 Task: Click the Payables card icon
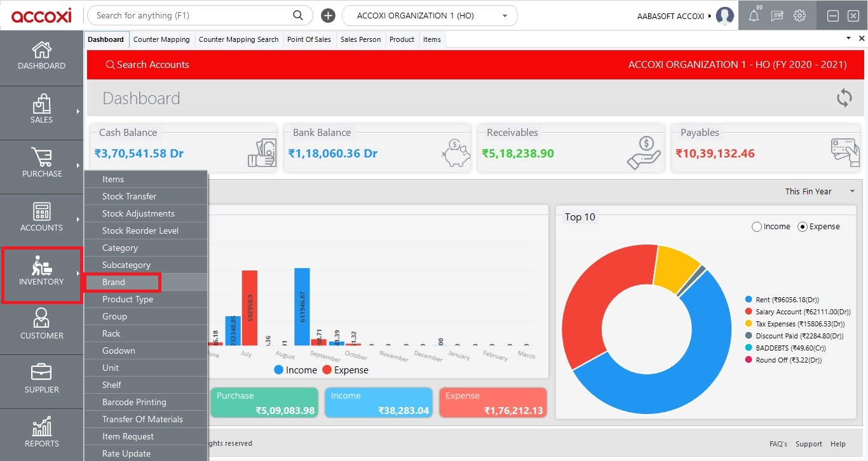coord(844,152)
